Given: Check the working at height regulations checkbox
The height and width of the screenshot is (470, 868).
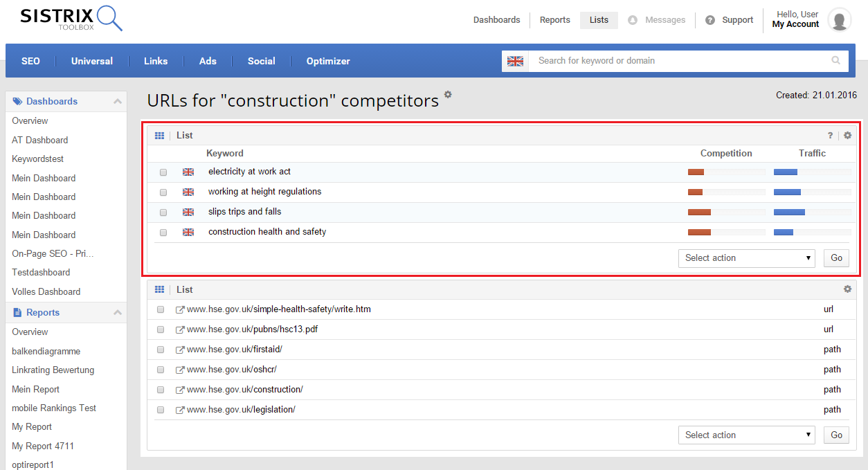Looking at the screenshot, I should pos(163,192).
